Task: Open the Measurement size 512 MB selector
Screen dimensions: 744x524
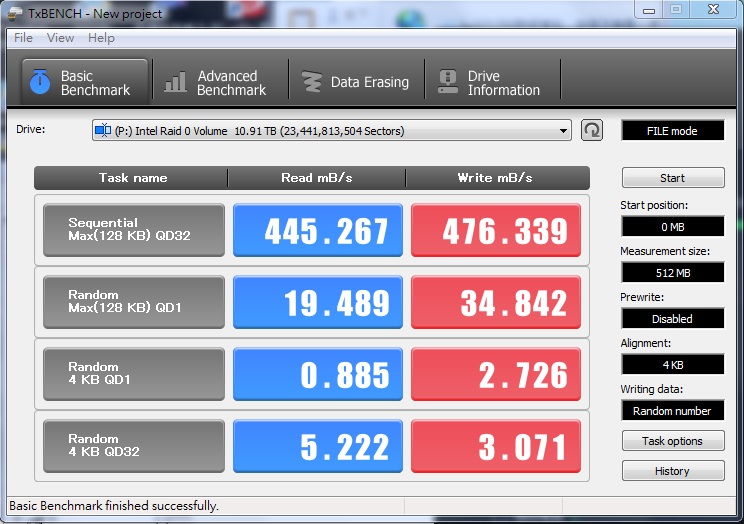Action: coord(672,272)
